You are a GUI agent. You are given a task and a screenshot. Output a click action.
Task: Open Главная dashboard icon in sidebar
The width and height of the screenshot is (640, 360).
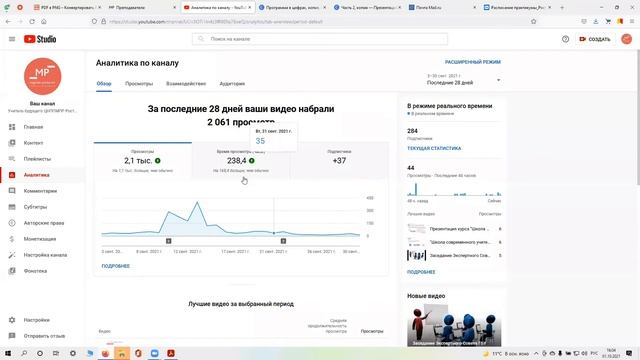coord(12,127)
